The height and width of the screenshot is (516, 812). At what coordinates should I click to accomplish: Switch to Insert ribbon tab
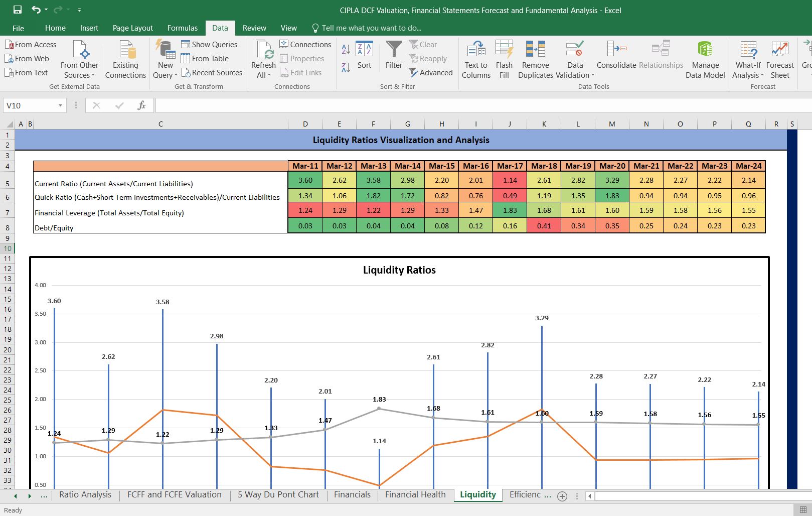point(89,28)
